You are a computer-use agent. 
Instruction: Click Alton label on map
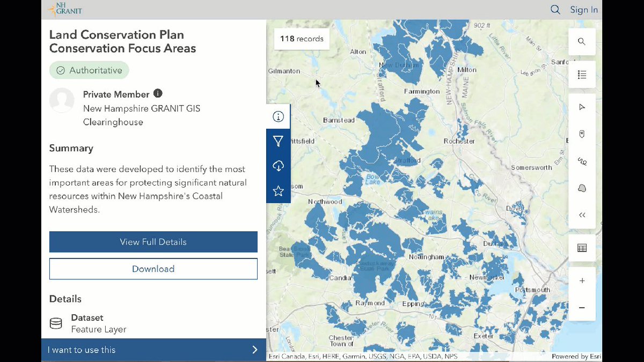pos(358,51)
